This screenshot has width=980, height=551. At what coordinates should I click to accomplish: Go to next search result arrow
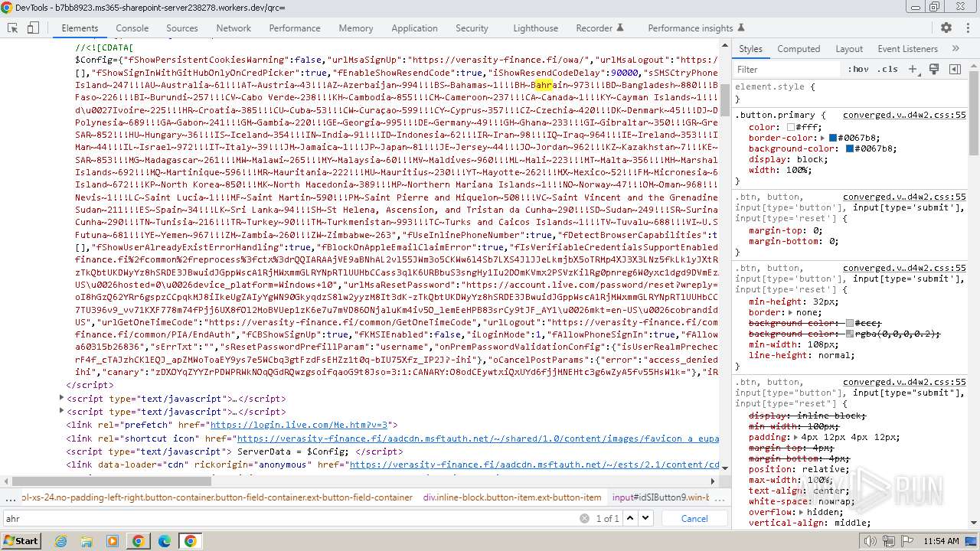coord(647,518)
